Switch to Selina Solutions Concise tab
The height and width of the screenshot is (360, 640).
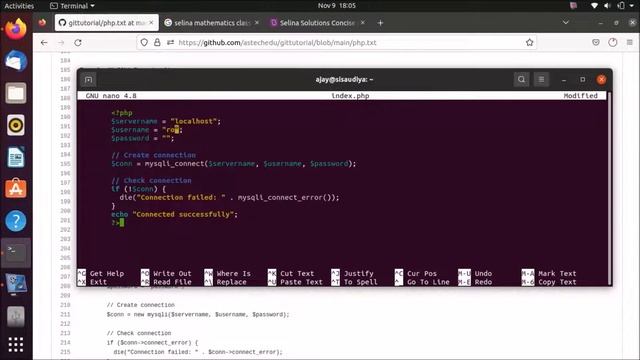(x=317, y=23)
